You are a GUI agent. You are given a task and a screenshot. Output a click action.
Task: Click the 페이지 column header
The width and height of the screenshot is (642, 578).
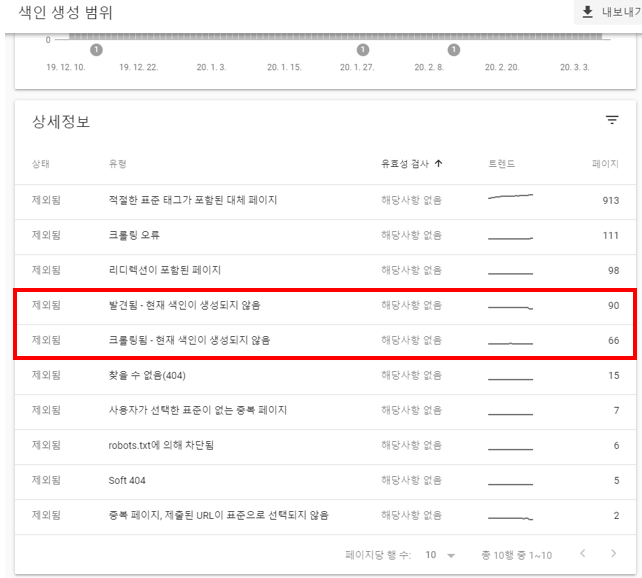pos(605,164)
